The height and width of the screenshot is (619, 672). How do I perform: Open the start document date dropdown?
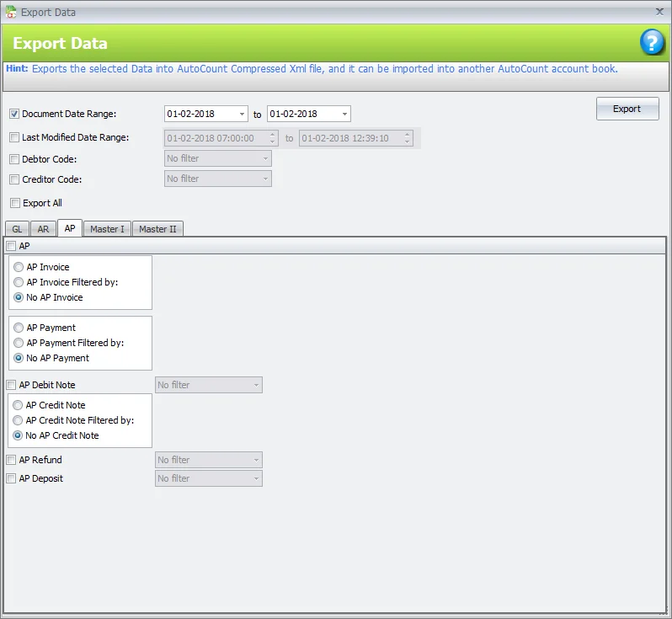[243, 115]
